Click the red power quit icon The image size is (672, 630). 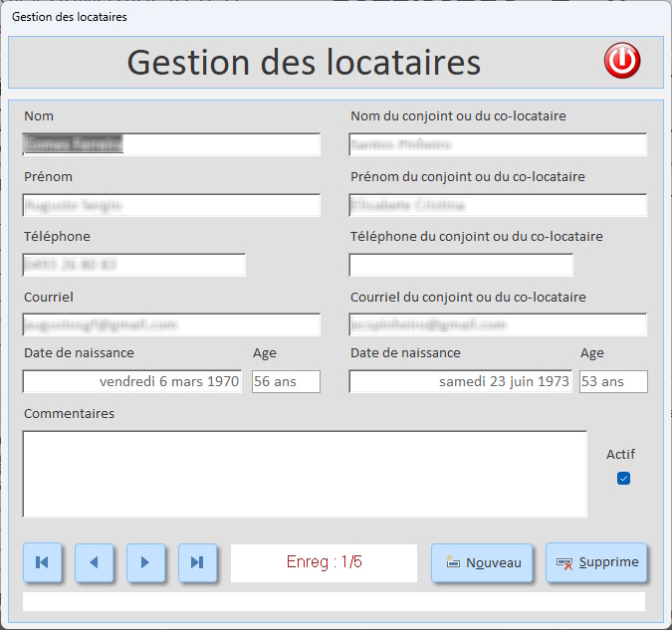(x=622, y=62)
